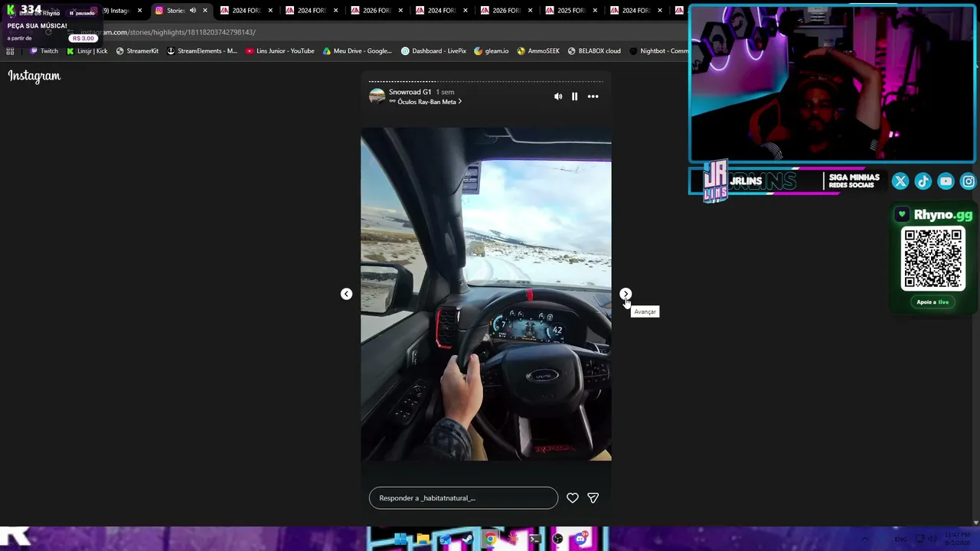Go to the previous story
This screenshot has height=551, width=980.
(346, 294)
